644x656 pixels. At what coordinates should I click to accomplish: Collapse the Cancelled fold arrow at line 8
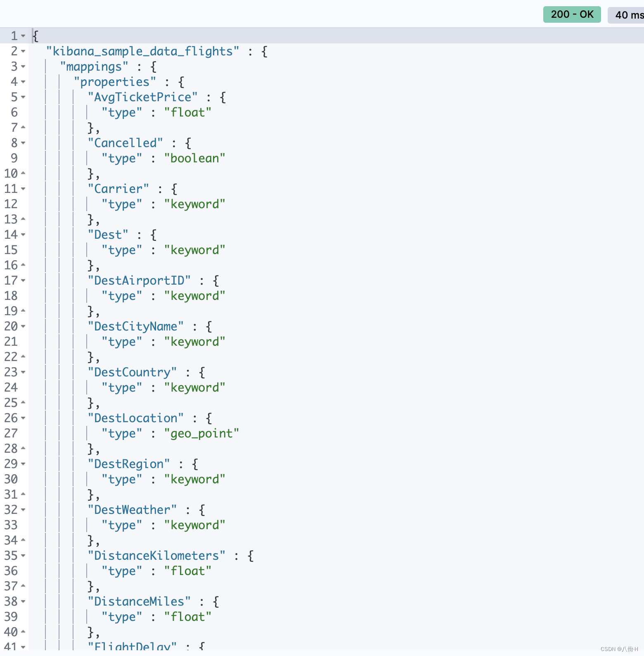[x=23, y=143]
